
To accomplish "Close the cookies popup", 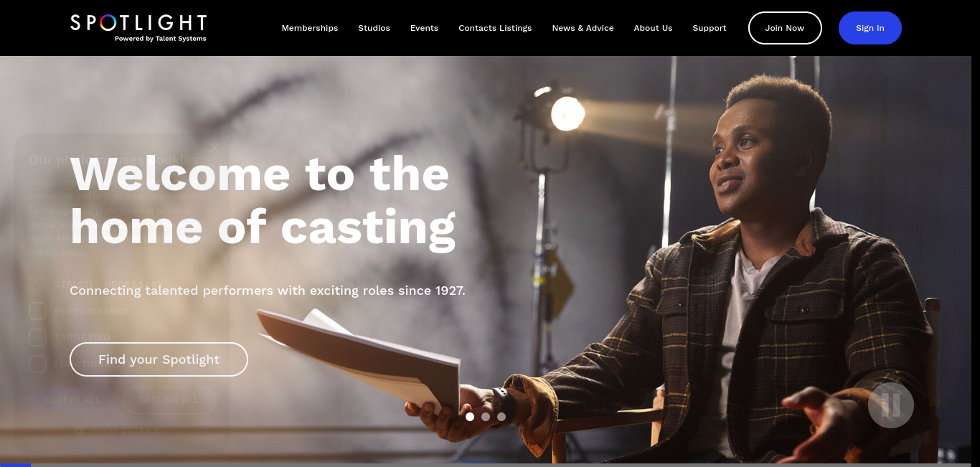I will click(214, 148).
